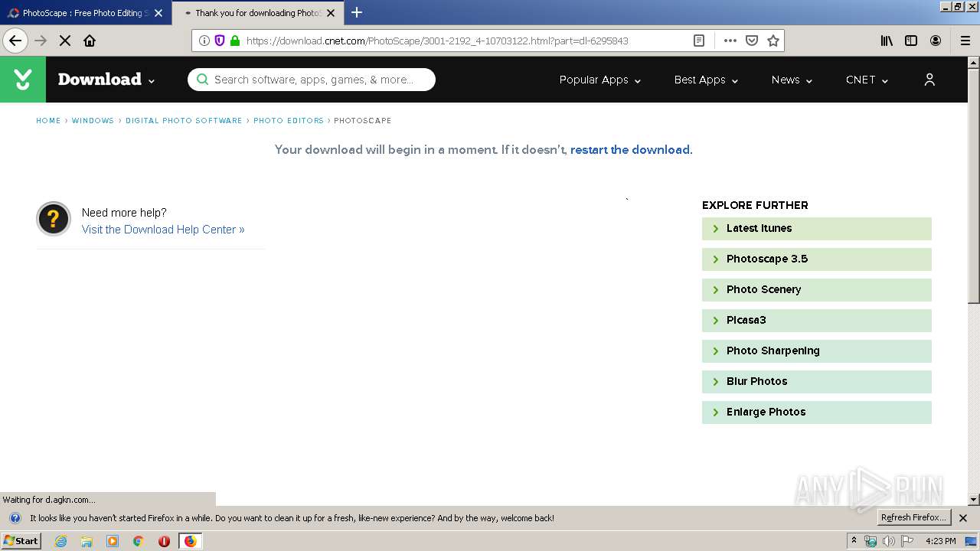Screen dimensions: 980x551
Task: Click DIGITAL PHOTO SOFTWARE breadcrumb
Action: point(184,121)
